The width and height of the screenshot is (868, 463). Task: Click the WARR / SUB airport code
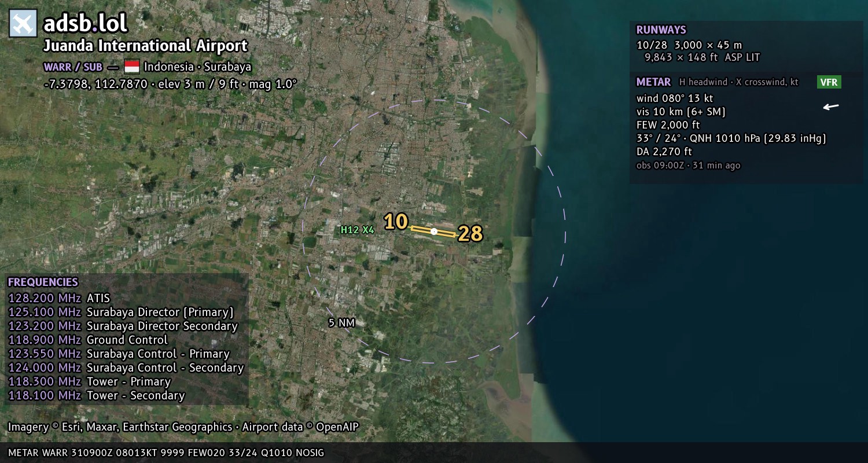coord(73,67)
